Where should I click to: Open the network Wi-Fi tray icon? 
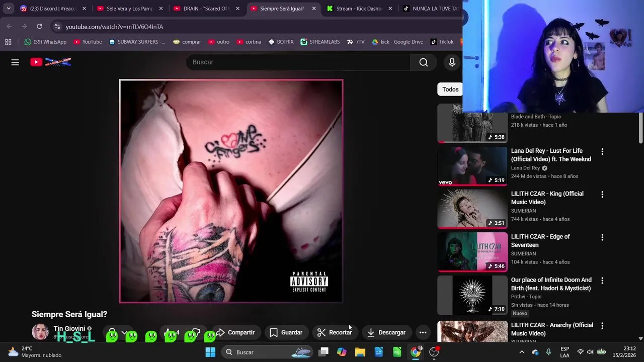pos(581,352)
